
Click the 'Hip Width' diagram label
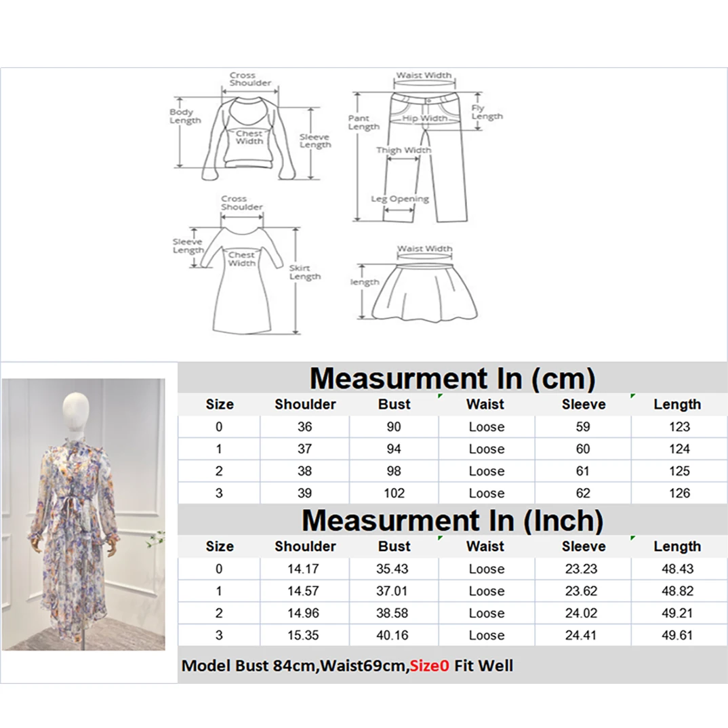point(424,118)
